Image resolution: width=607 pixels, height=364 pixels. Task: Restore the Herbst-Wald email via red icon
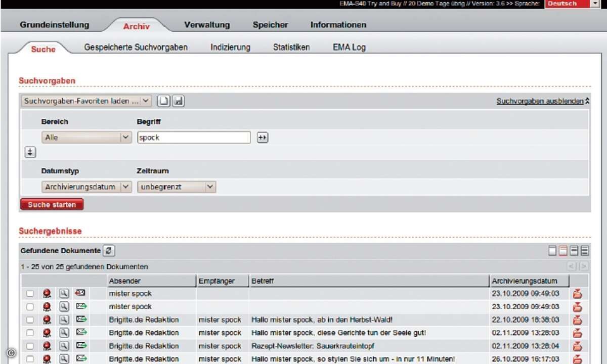coord(578,320)
